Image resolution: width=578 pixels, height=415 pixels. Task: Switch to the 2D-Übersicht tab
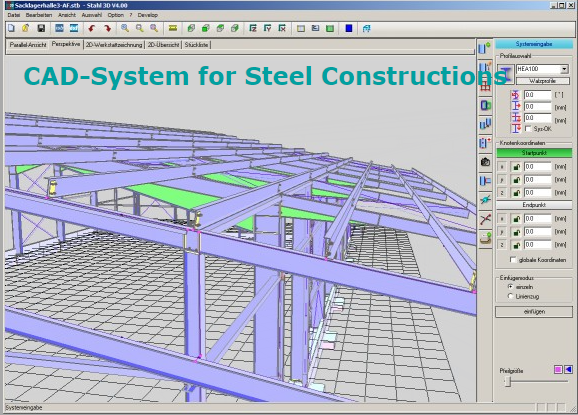pos(163,45)
